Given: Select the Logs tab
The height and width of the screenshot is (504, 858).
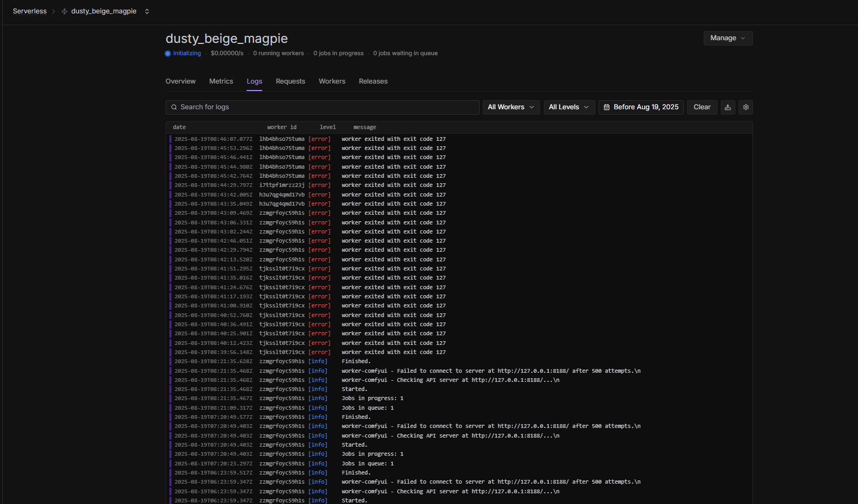Looking at the screenshot, I should 255,81.
